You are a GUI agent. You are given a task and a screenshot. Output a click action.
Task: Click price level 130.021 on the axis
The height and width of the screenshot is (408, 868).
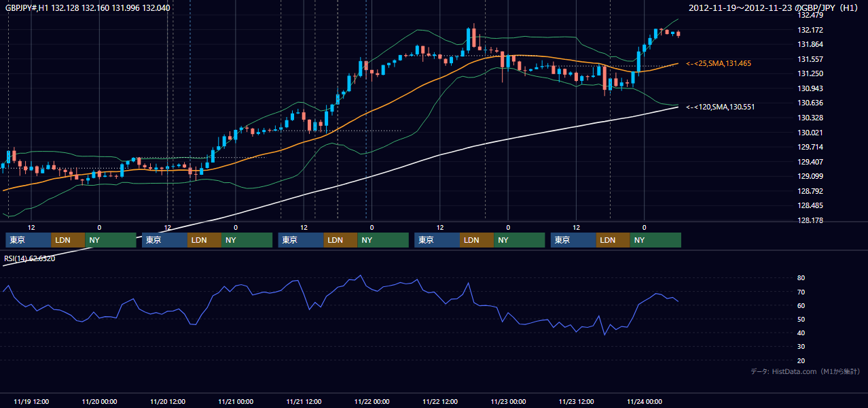pyautogui.click(x=810, y=133)
